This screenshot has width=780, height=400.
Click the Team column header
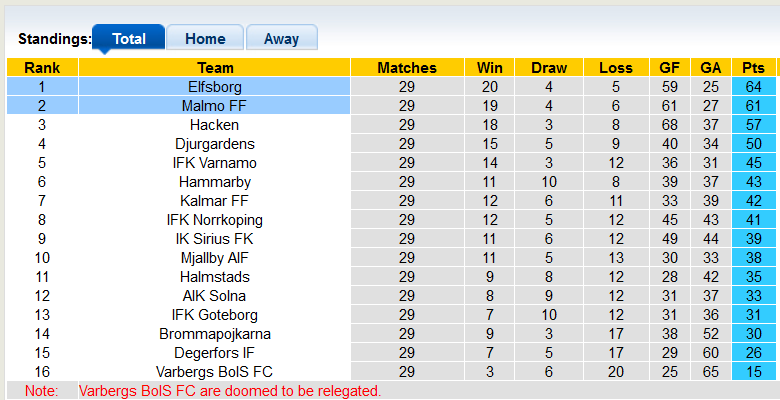click(214, 68)
